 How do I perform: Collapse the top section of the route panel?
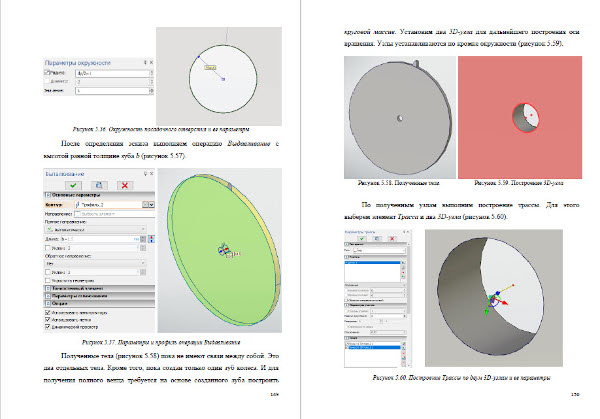click(347, 244)
